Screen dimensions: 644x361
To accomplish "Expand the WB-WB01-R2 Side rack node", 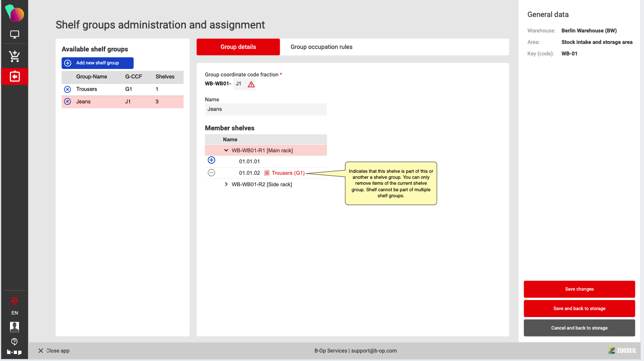I will [x=226, y=185].
